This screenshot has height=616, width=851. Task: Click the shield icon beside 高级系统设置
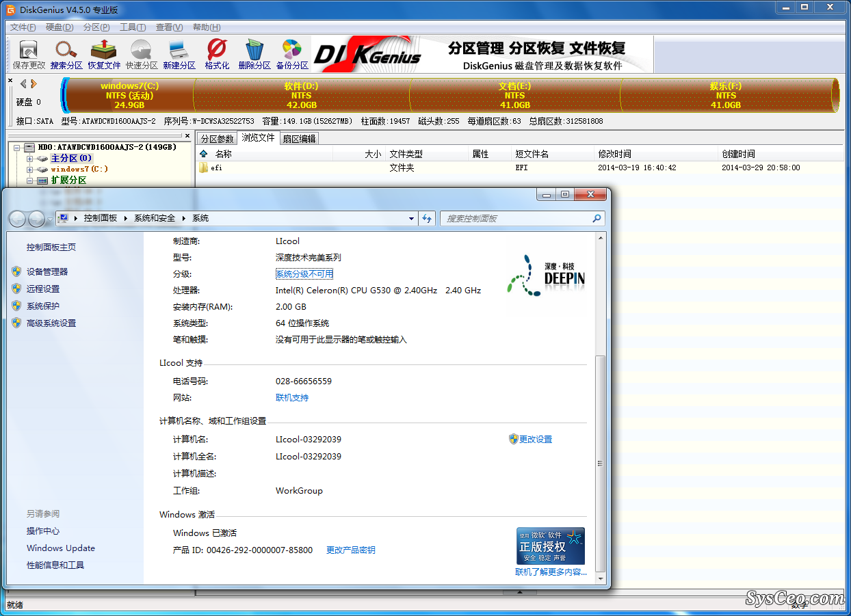pos(16,323)
